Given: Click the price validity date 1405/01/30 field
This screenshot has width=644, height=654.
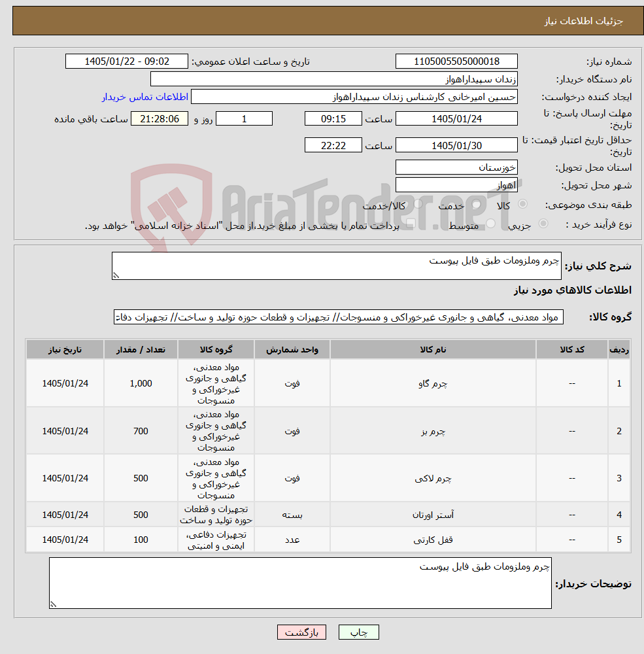Looking at the screenshot, I should tap(456, 145).
